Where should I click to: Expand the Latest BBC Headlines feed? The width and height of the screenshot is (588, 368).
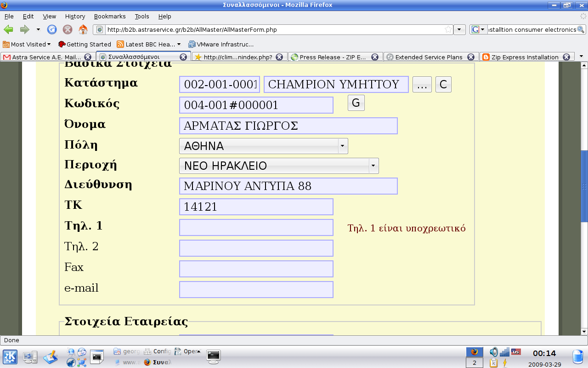tap(149, 44)
